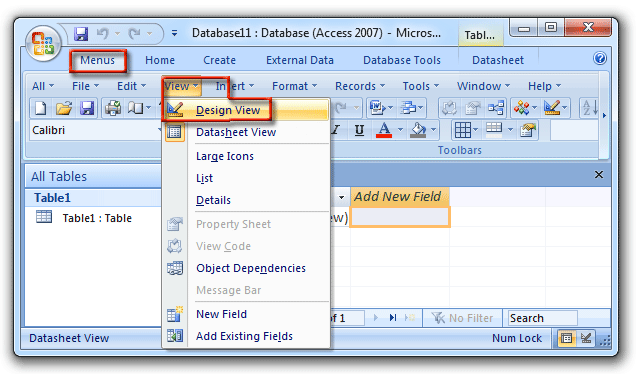Choose Design View from View menu
Viewport: 638px width, 374px height.
[x=246, y=110]
